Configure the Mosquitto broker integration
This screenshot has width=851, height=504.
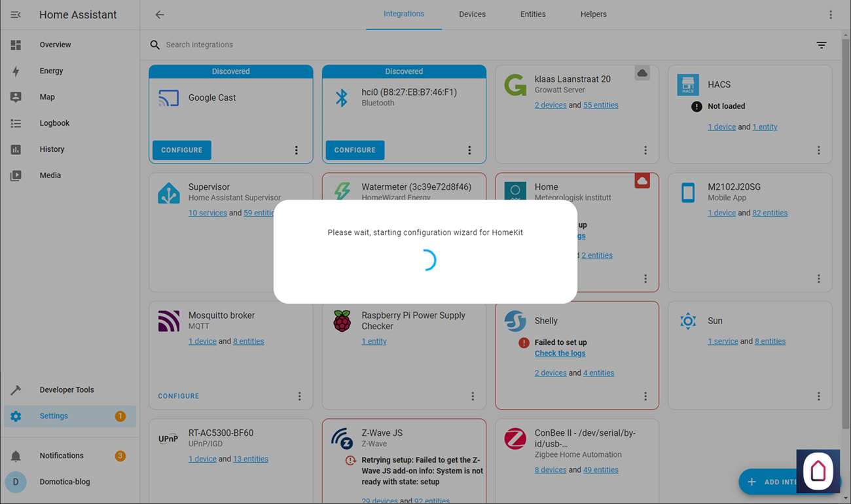[x=179, y=397]
